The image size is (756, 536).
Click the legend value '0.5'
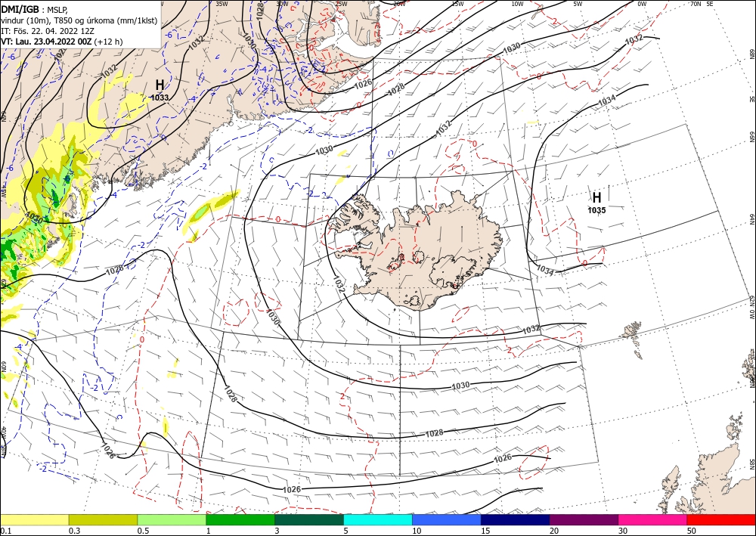tap(143, 531)
